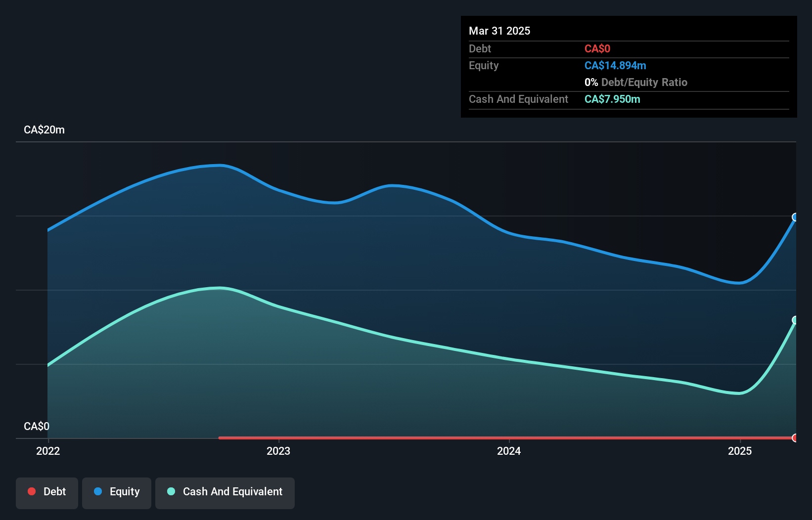Click the CA$7.950m cash value
The height and width of the screenshot is (520, 812).
(x=612, y=99)
